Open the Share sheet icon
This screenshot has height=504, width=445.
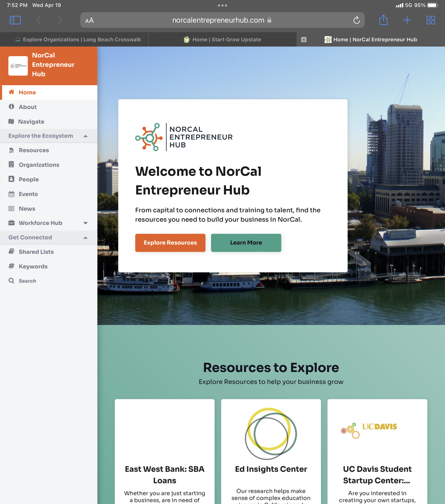[x=383, y=20]
